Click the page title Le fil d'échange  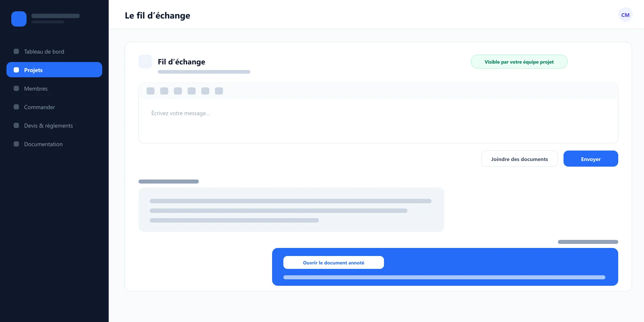pos(157,15)
